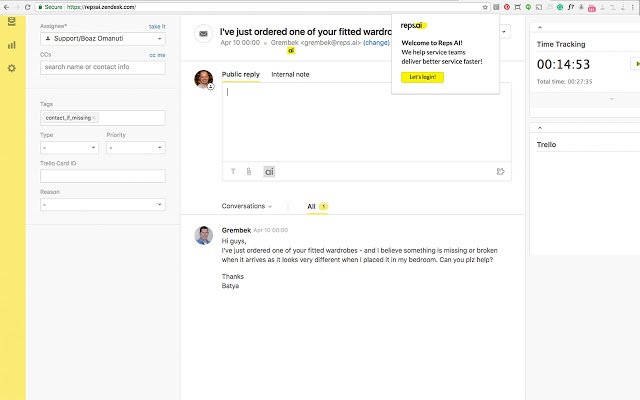Click the red circular browser extension icon
Screen dimensions: 640x400
click(507, 7)
